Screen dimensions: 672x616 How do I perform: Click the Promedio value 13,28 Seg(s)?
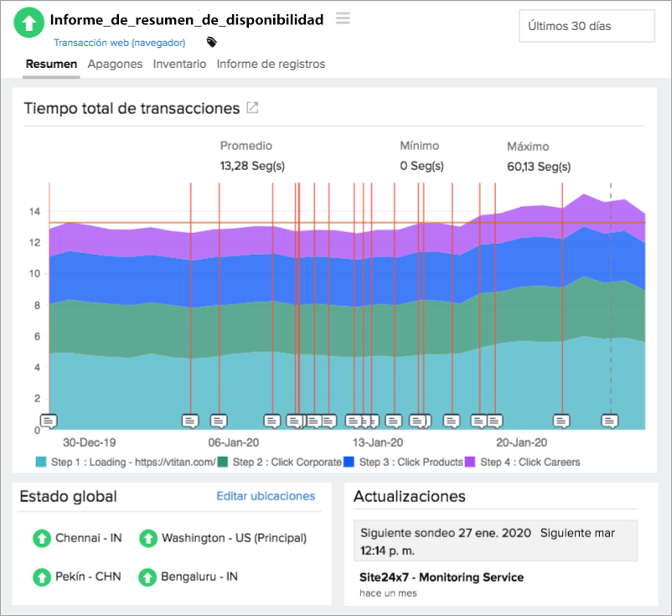coord(252,166)
